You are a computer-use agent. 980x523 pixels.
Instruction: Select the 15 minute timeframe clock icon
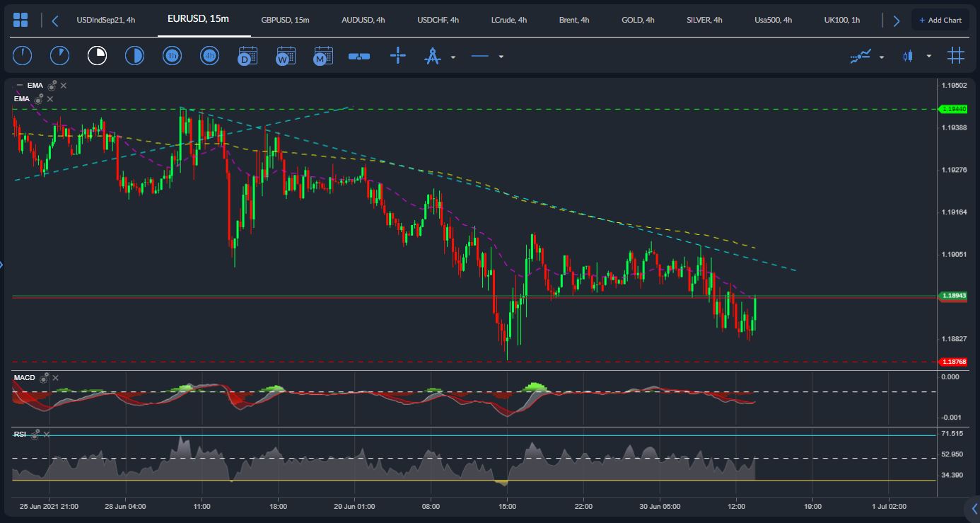tap(97, 55)
